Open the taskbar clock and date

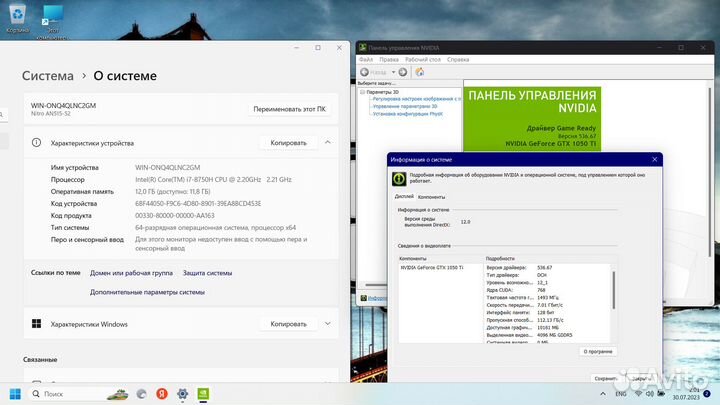(686, 394)
